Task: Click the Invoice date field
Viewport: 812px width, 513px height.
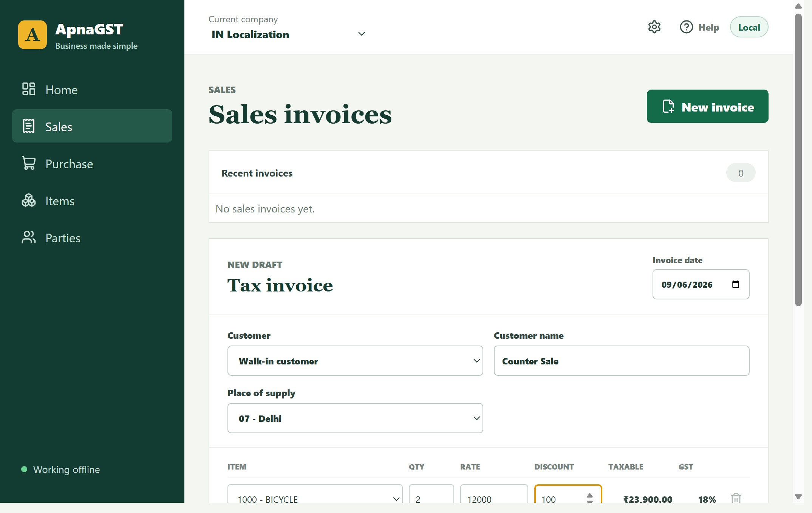Action: pos(701,284)
